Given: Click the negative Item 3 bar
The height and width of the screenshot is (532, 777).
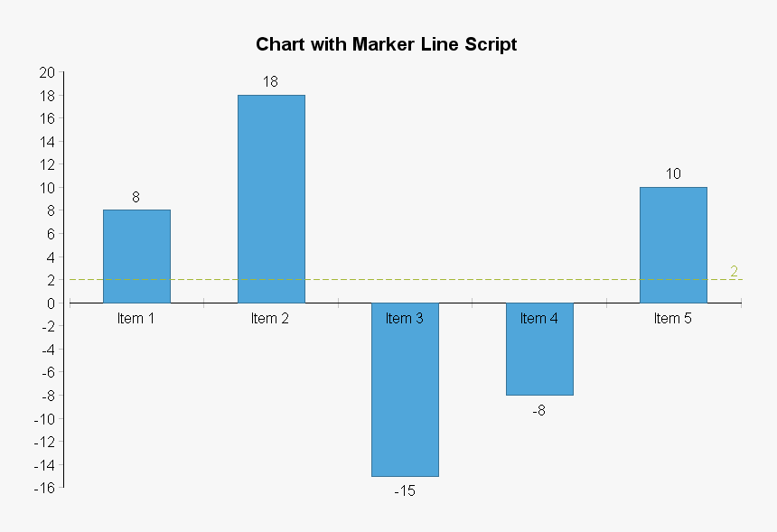Looking at the screenshot, I should tap(405, 397).
